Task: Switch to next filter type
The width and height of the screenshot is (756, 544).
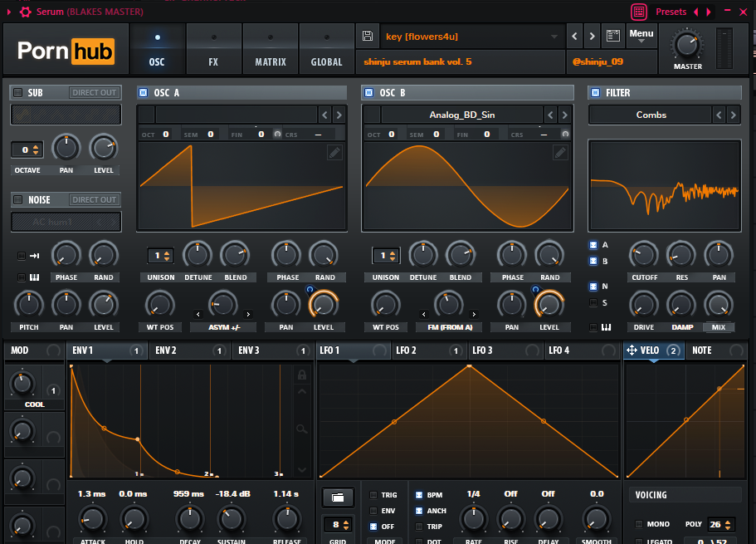Action: [734, 115]
